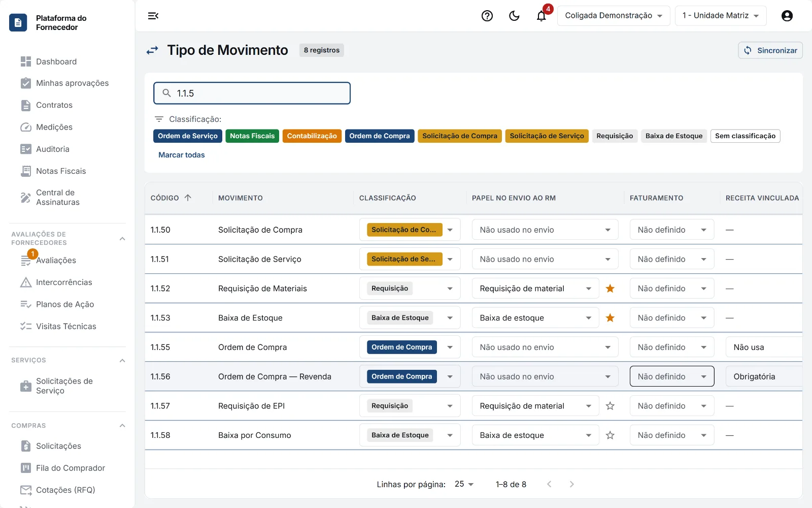Screen dimensions: 812x508
Task: Toggle the Ordem de Serviço filter chip
Action: [x=188, y=136]
